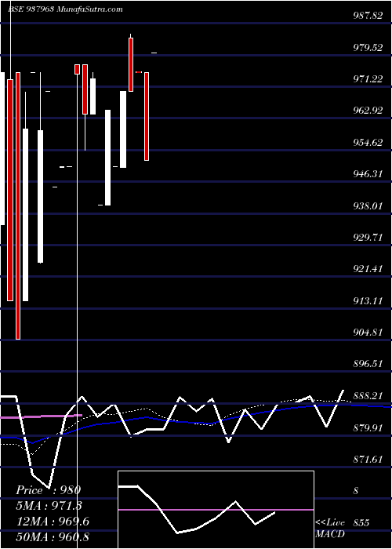Click the 879.91 price axis label
Image resolution: width=392 pixels, height=549 pixels.
pyautogui.click(x=367, y=427)
